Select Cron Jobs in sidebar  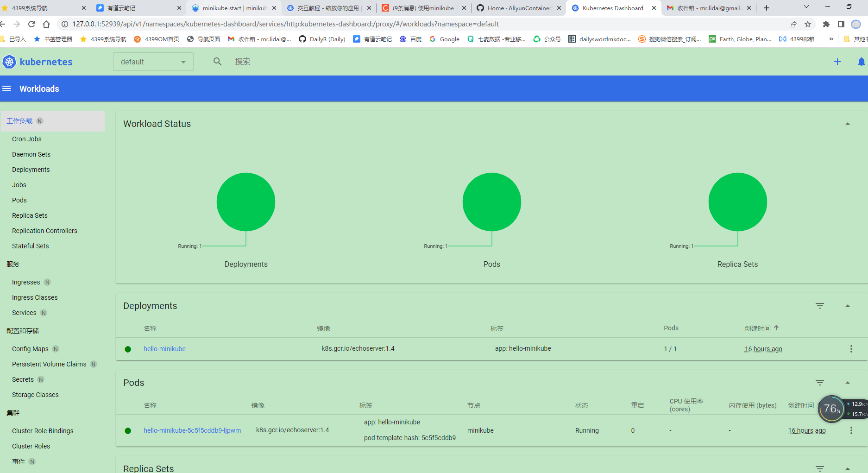pyautogui.click(x=27, y=139)
